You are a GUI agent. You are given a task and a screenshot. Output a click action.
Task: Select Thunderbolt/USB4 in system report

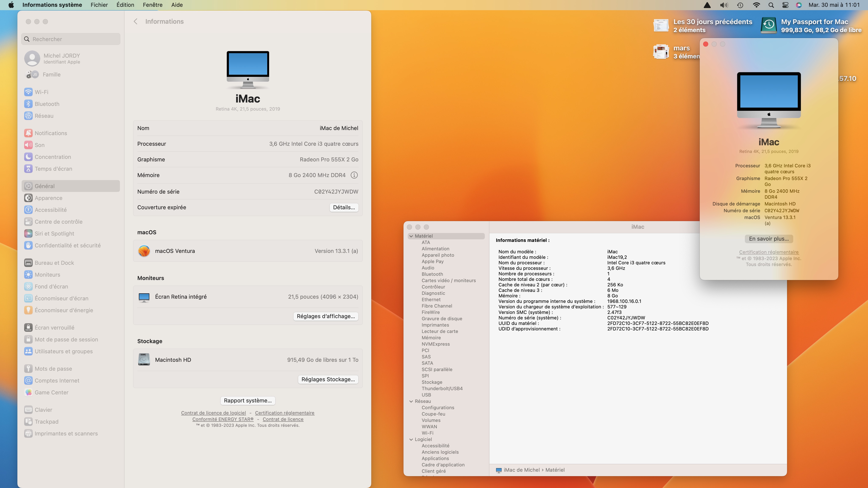(x=442, y=389)
